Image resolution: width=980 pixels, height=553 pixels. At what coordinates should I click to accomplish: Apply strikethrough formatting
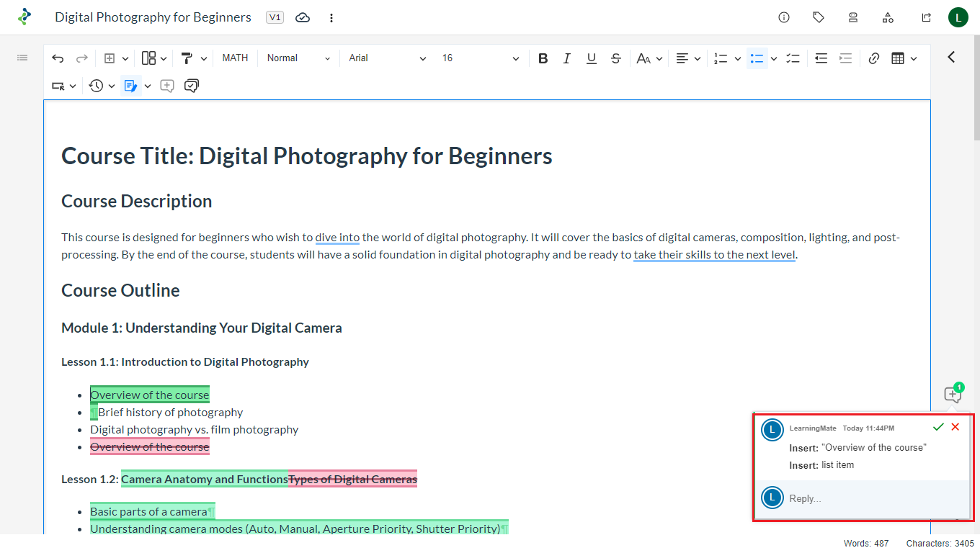[615, 58]
